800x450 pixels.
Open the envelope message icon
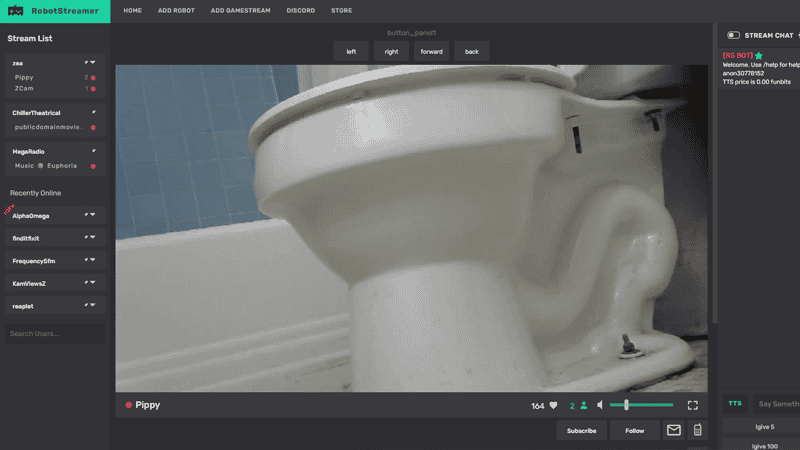click(x=673, y=430)
